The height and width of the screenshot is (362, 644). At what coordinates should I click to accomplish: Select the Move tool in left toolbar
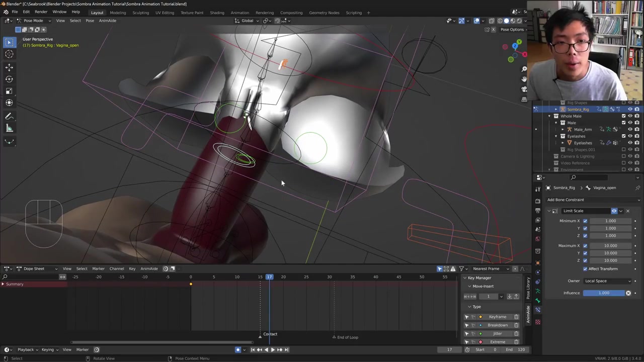pos(9,67)
